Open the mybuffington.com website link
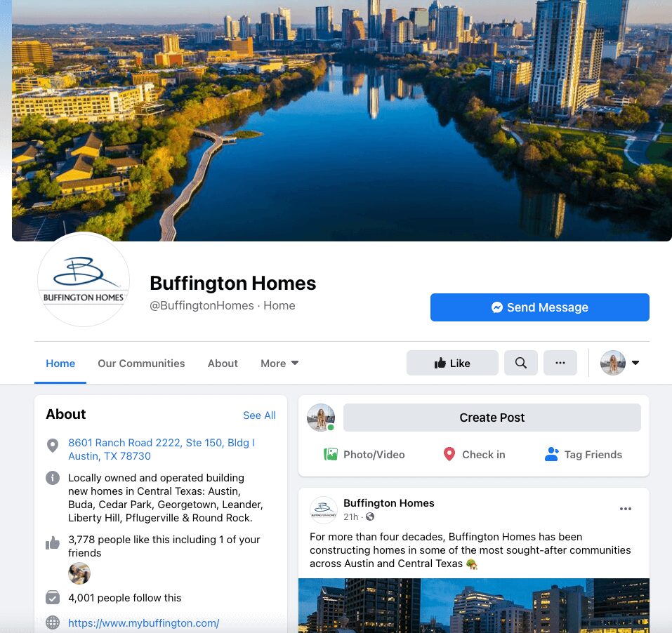This screenshot has width=672, height=633. tap(143, 622)
